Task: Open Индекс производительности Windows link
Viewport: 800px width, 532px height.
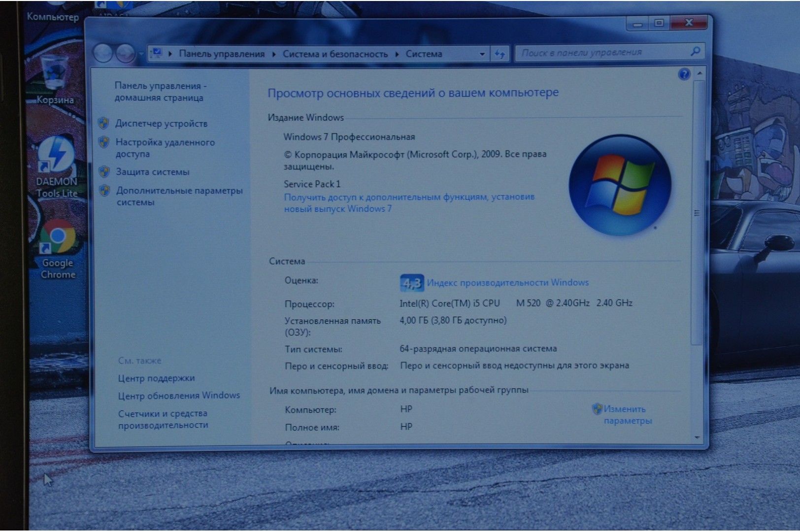Action: (x=507, y=283)
